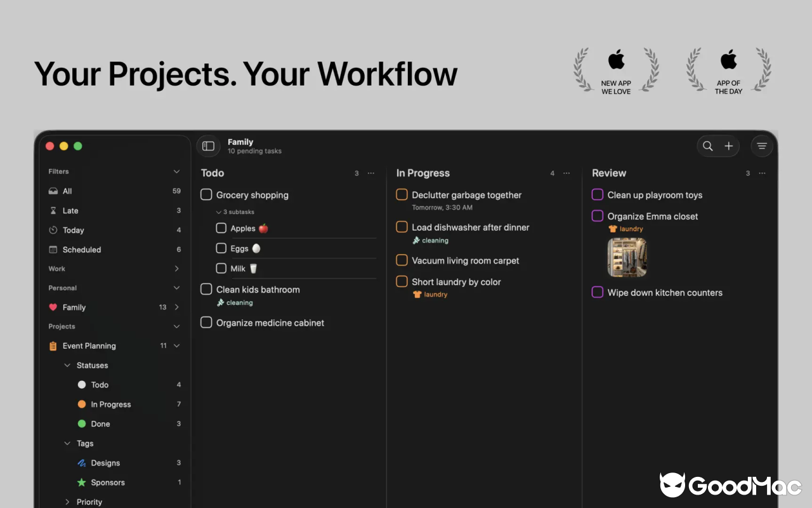
Task: Open Todo column more options ellipsis
Action: (371, 173)
